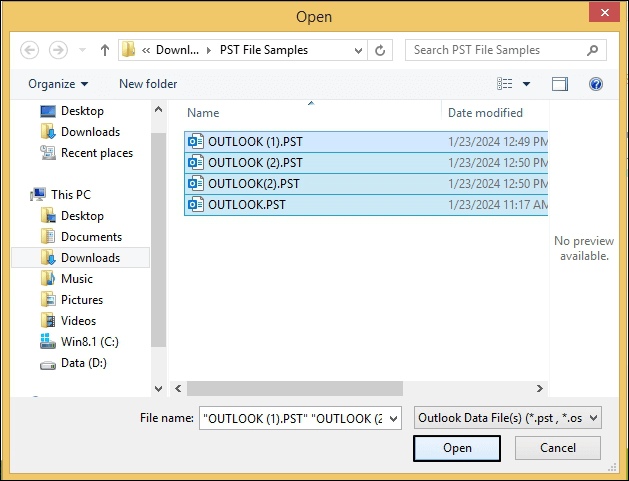
Task: Go forward using the forward arrow button
Action: [58, 50]
